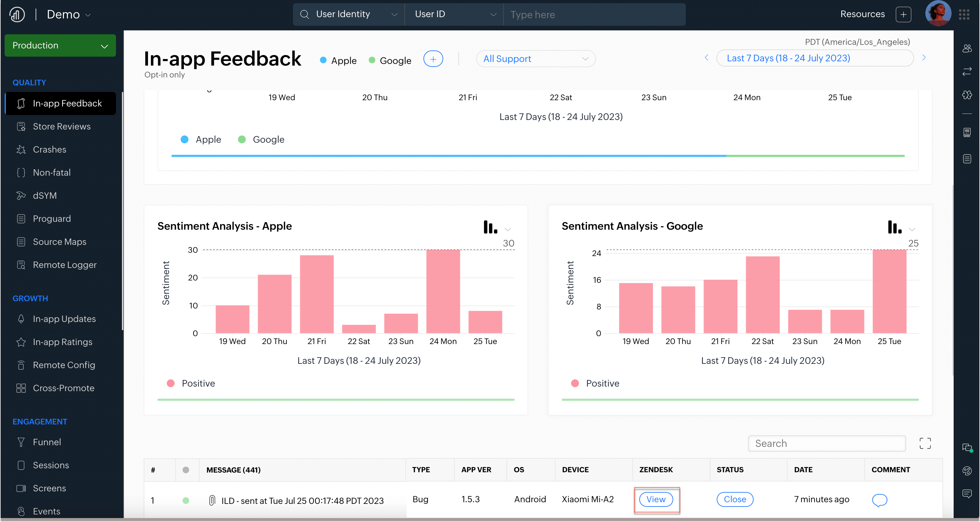Click the add platform plus button next to Google

pos(433,59)
